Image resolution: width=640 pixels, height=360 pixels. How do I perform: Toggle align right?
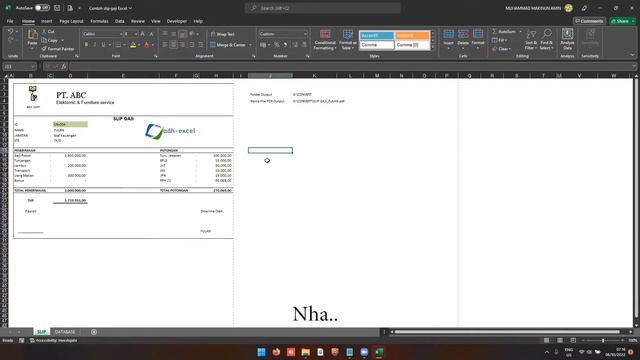coord(182,45)
